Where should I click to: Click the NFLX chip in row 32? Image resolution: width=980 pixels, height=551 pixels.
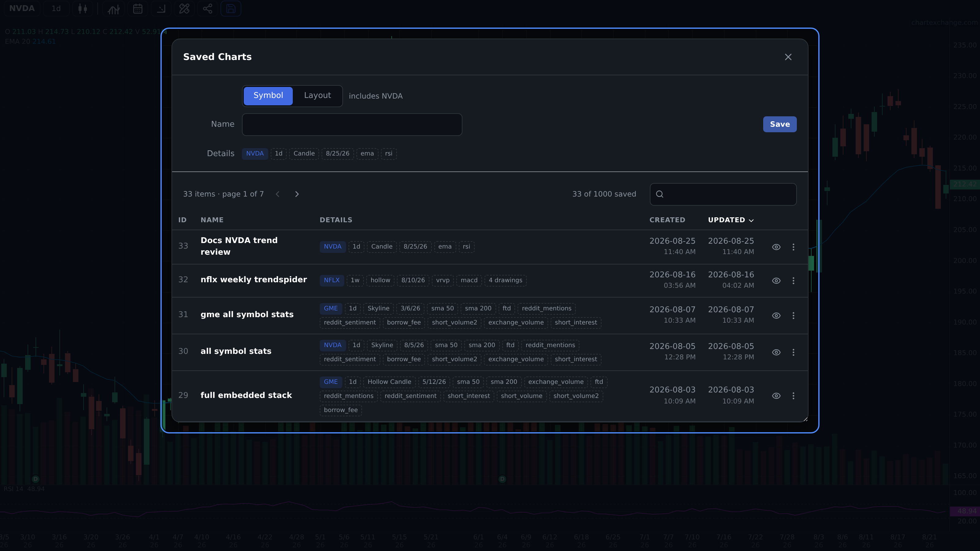[332, 280]
